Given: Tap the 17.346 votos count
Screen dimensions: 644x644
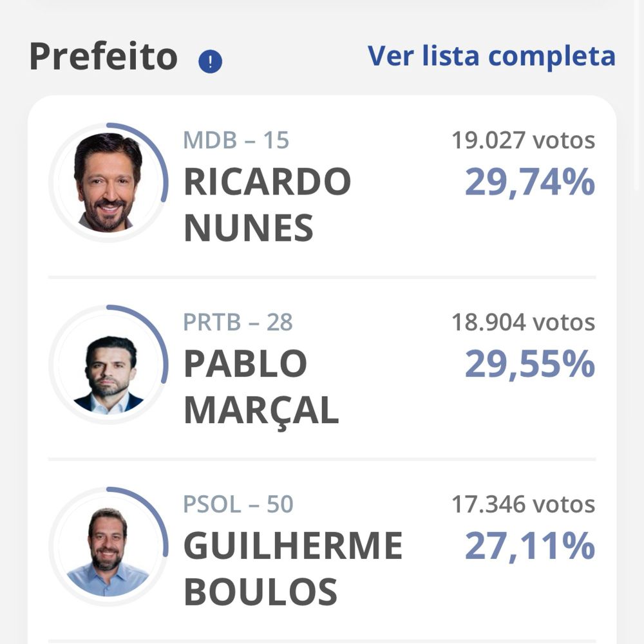Looking at the screenshot, I should 523,505.
